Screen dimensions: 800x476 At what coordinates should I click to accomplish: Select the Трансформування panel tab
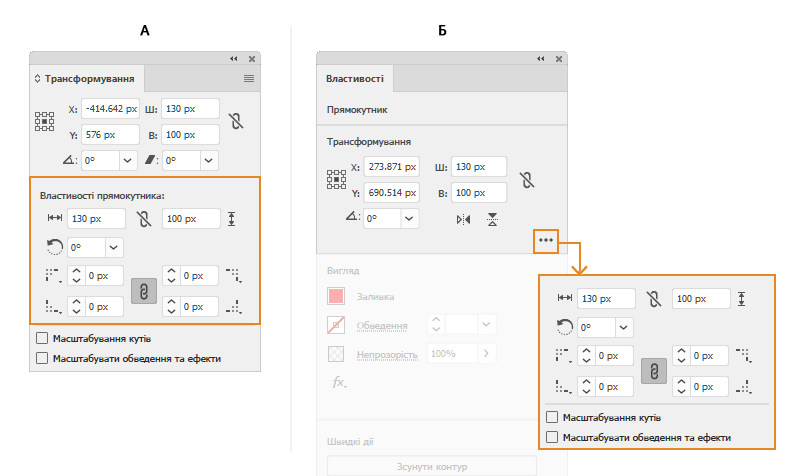88,77
